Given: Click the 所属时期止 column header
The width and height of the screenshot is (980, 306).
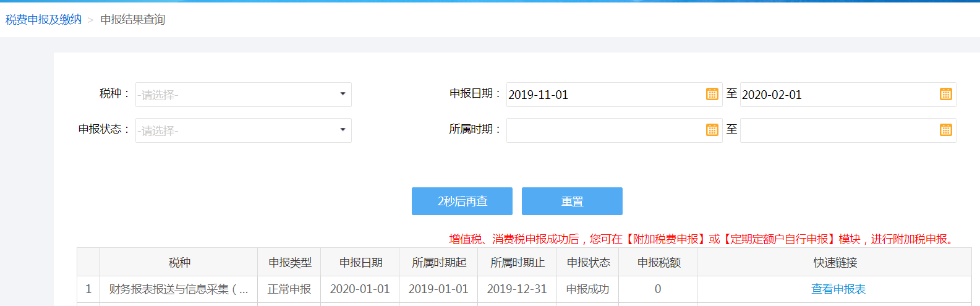Looking at the screenshot, I should pyautogui.click(x=518, y=263).
